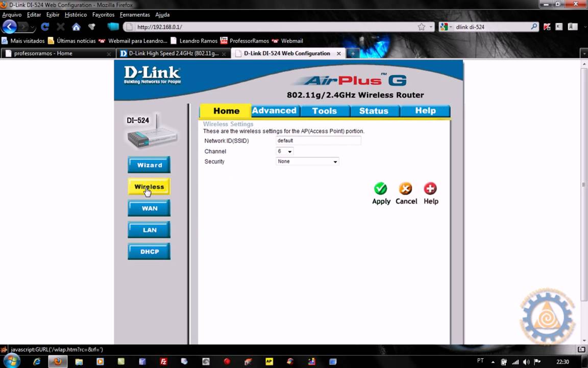Click the network signal tray icon
This screenshot has height=368, width=588.
(x=515, y=362)
